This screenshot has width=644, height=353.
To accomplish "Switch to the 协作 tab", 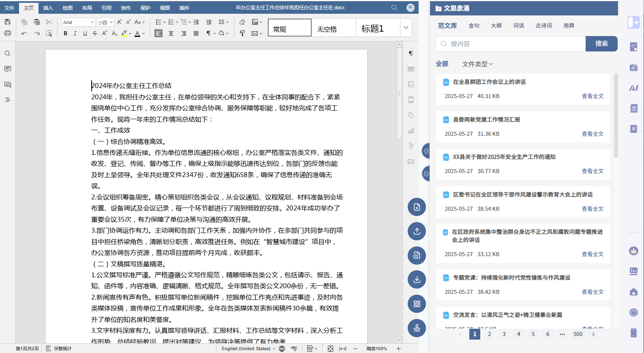I will [x=126, y=8].
